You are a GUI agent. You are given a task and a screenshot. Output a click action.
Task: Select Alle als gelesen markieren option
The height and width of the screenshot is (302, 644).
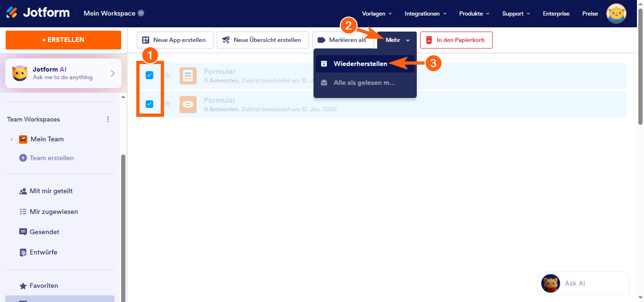(x=365, y=82)
